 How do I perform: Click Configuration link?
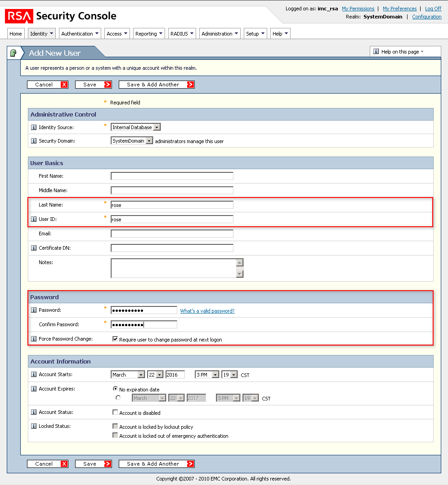tap(427, 17)
